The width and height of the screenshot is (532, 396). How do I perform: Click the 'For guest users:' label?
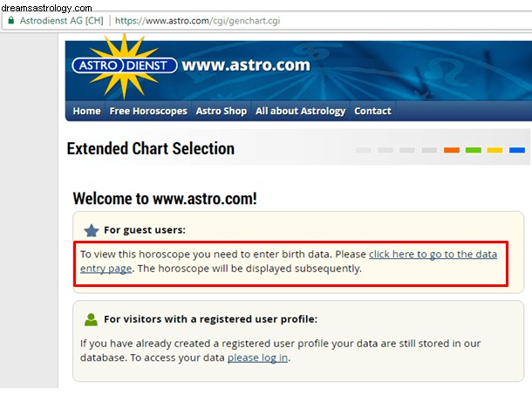click(145, 230)
